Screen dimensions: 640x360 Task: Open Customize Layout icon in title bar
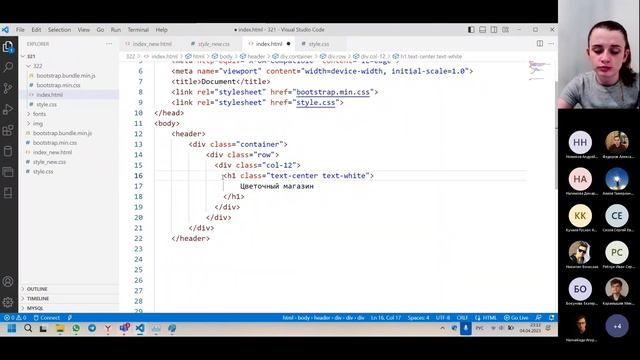(x=505, y=30)
